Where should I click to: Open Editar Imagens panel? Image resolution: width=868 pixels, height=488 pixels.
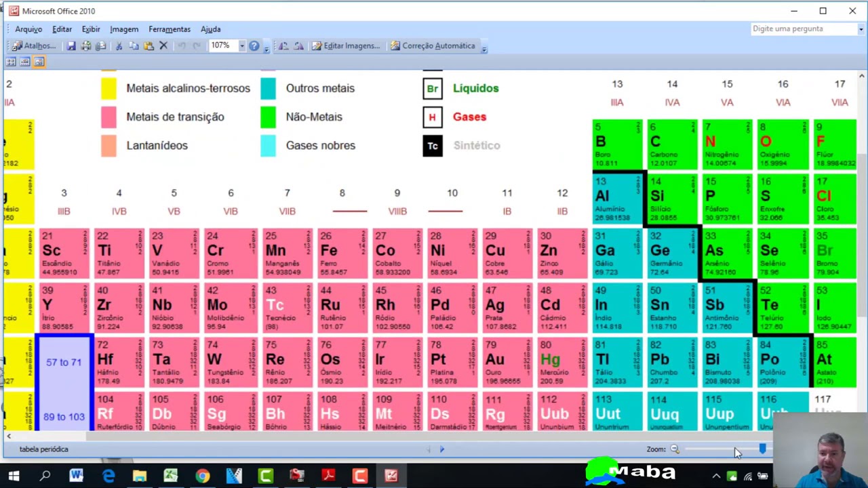(346, 46)
